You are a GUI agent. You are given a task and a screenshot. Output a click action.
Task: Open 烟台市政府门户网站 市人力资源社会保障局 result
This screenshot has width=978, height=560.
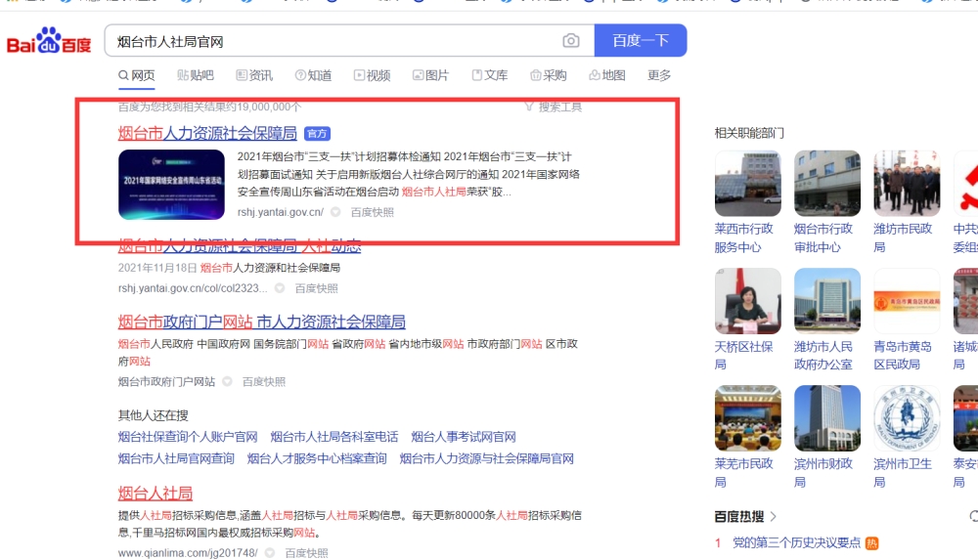[x=261, y=322]
